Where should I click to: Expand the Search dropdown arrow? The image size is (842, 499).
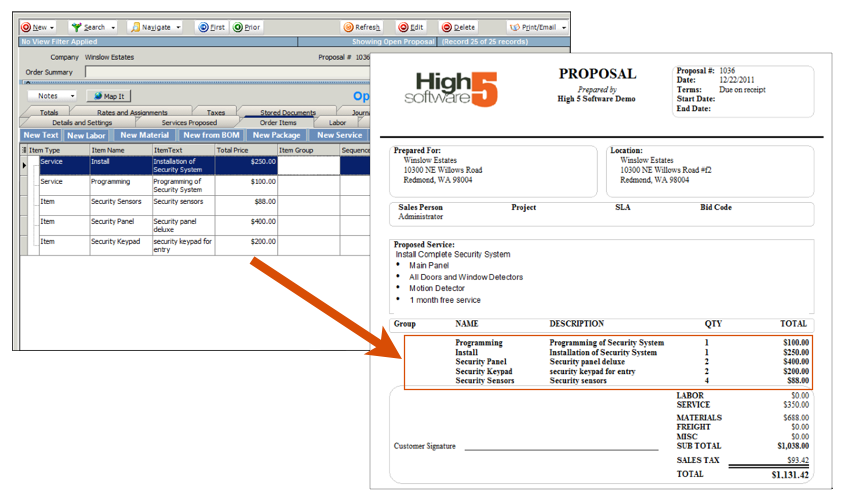tap(113, 28)
